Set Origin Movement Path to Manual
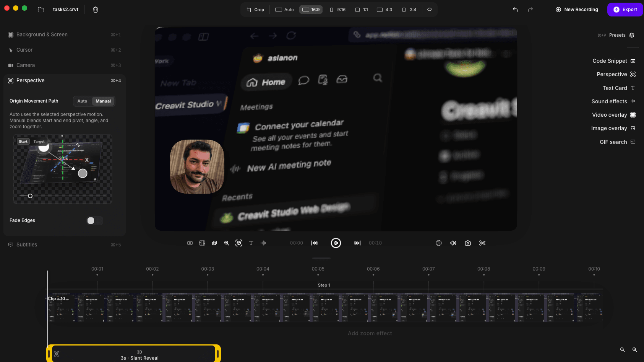644x362 pixels. pos(103,101)
